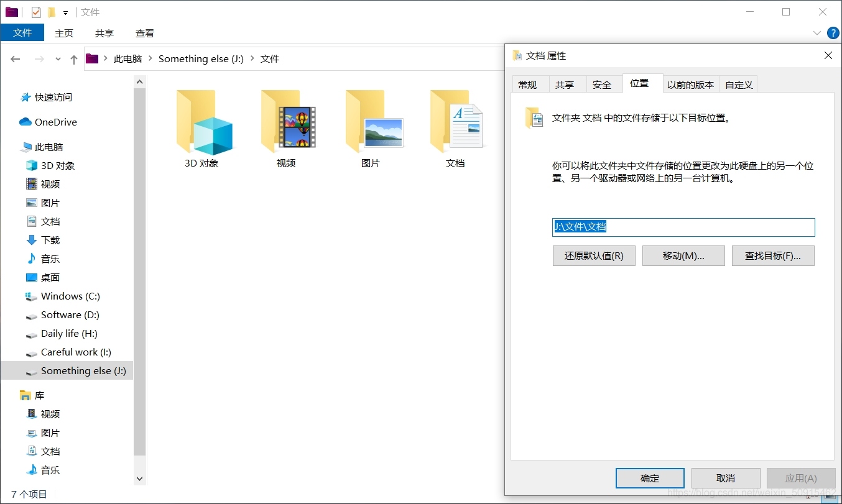Click the 还原默认值(R) button
Viewport: 842px width, 504px height.
594,256
